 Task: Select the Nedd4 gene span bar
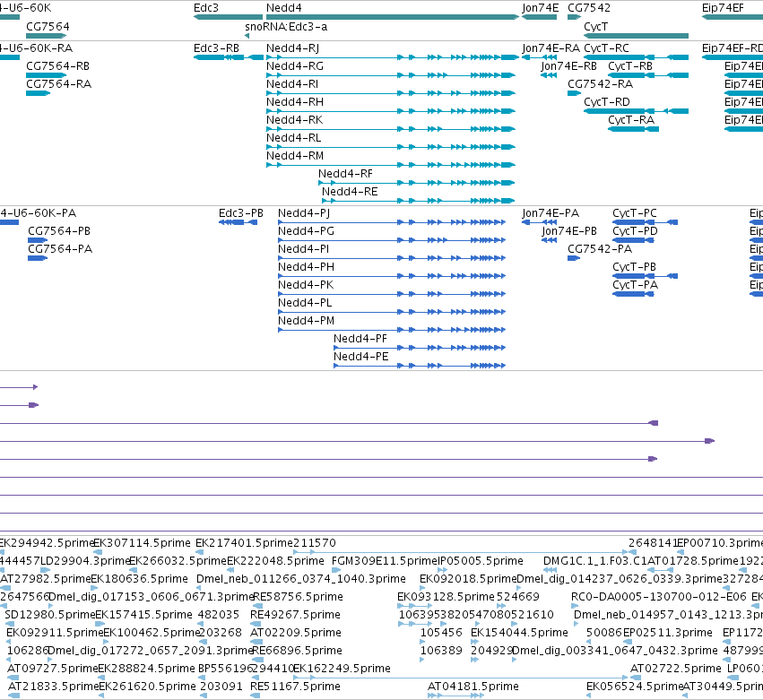[x=393, y=17]
